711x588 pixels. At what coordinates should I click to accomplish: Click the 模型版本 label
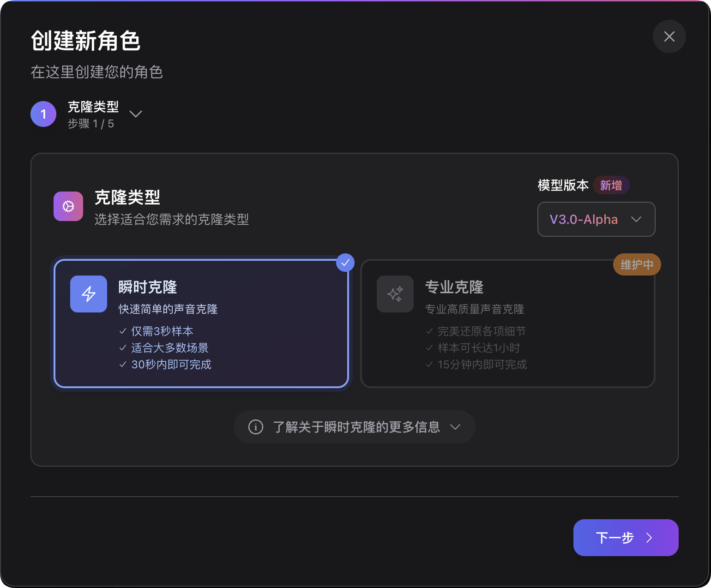[x=563, y=185]
